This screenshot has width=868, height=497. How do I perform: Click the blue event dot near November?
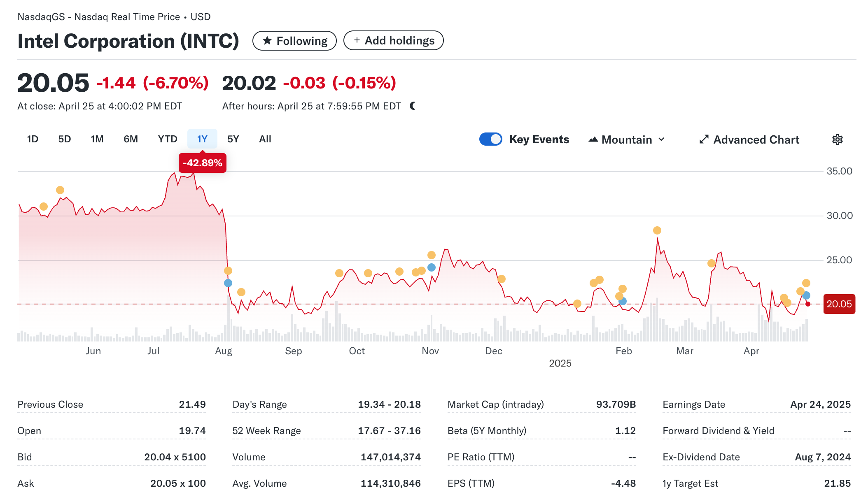pos(431,267)
